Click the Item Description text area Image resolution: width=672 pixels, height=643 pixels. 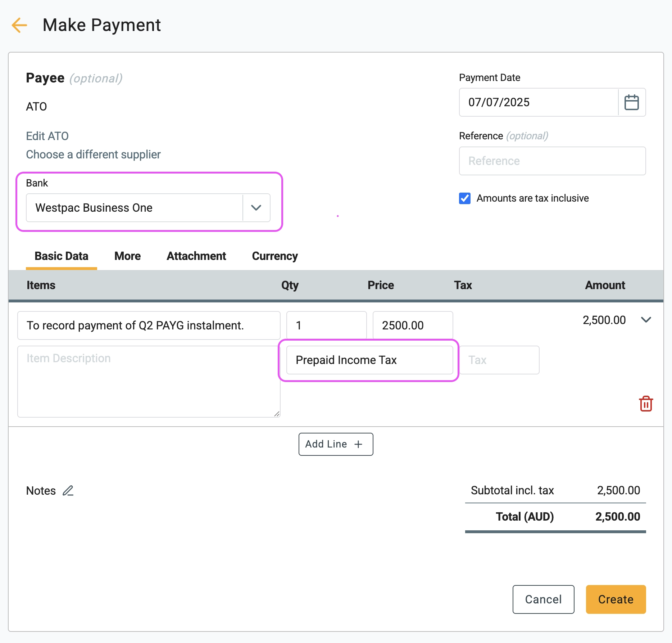tap(149, 382)
